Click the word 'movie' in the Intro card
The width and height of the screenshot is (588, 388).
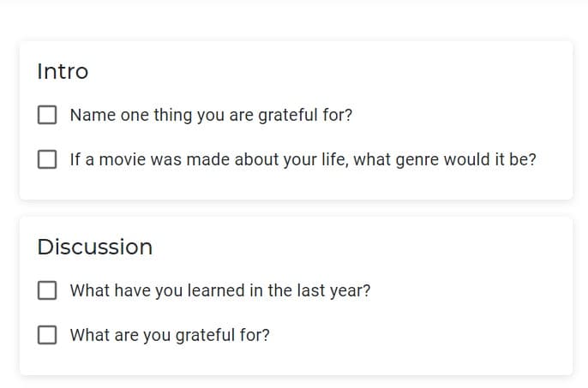(x=123, y=159)
